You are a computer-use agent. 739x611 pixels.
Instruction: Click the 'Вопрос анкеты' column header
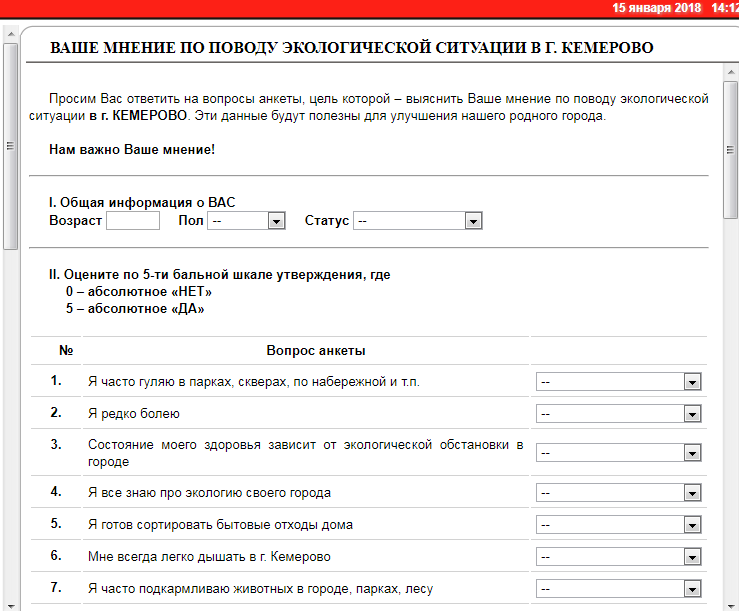pos(315,351)
